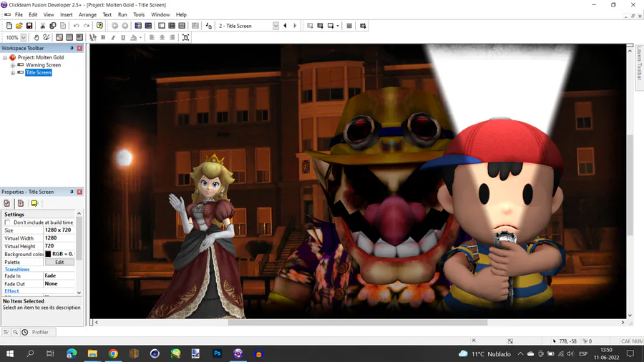
Task: Click the center text alignment icon
Action: click(162, 37)
